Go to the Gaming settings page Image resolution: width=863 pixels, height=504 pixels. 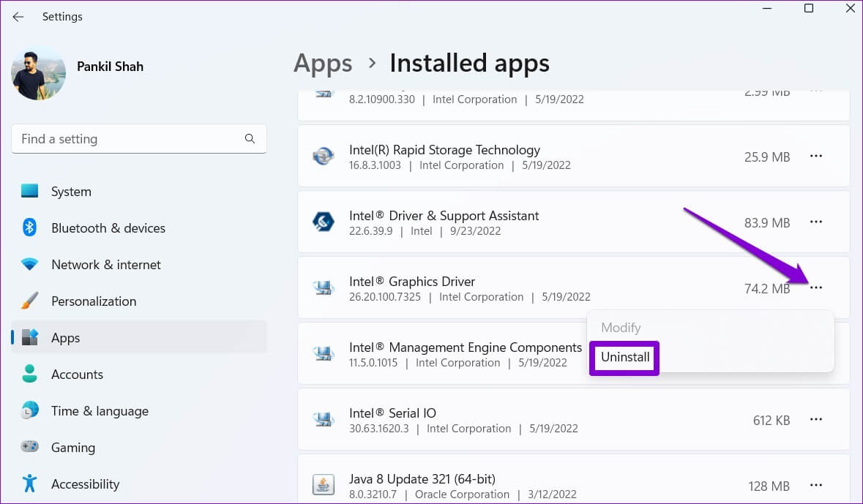coord(73,448)
